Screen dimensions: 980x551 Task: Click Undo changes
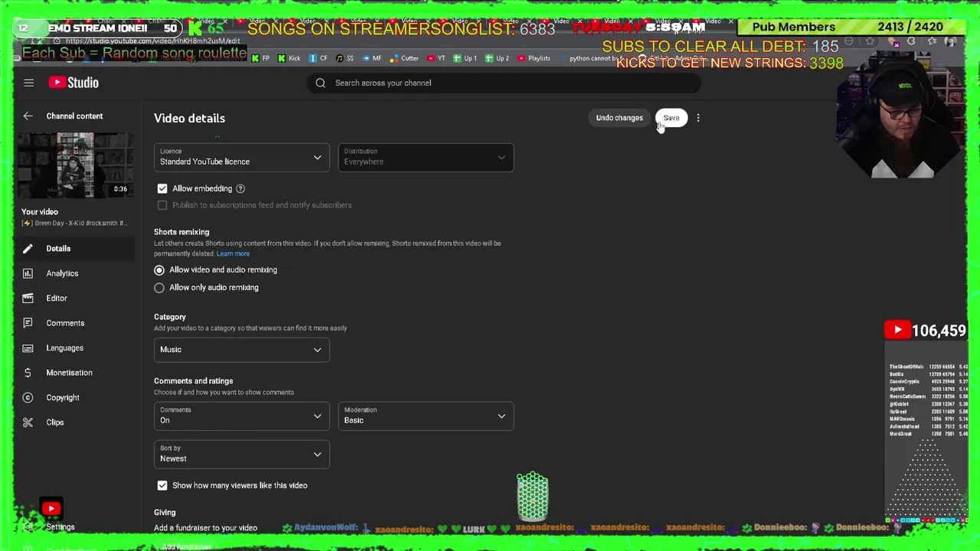(619, 118)
